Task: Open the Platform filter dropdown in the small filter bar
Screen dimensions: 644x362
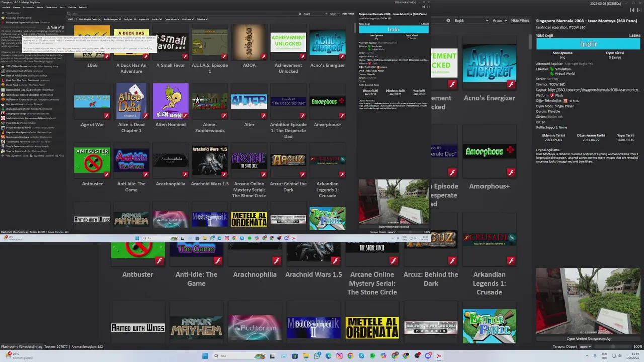Action: 188,19
